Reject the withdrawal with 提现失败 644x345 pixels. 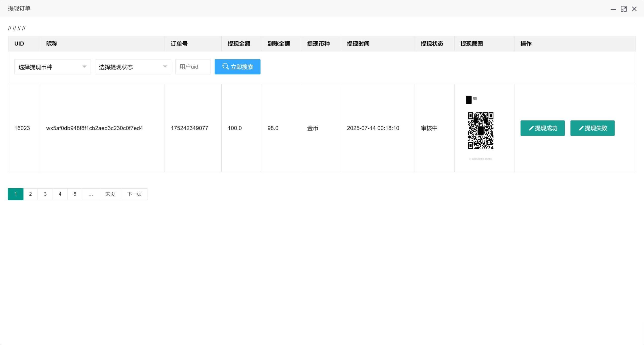(592, 128)
